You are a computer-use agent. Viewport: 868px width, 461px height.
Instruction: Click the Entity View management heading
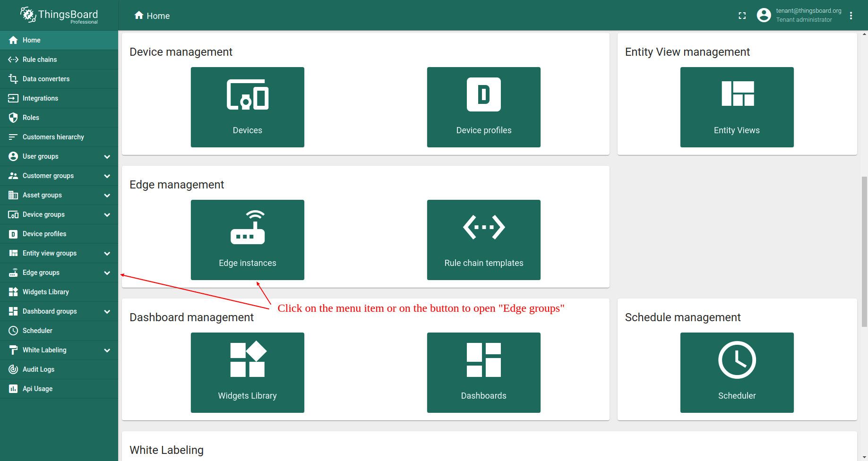click(x=688, y=52)
